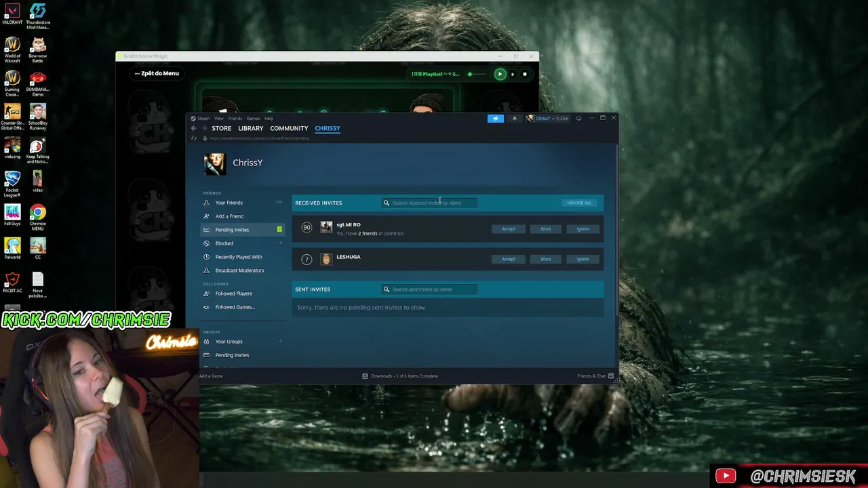Open sgt.MI RO profile avatar

click(326, 228)
